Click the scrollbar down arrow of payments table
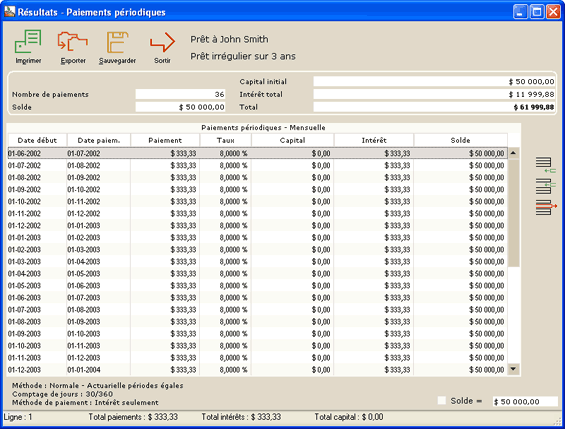 coord(513,369)
